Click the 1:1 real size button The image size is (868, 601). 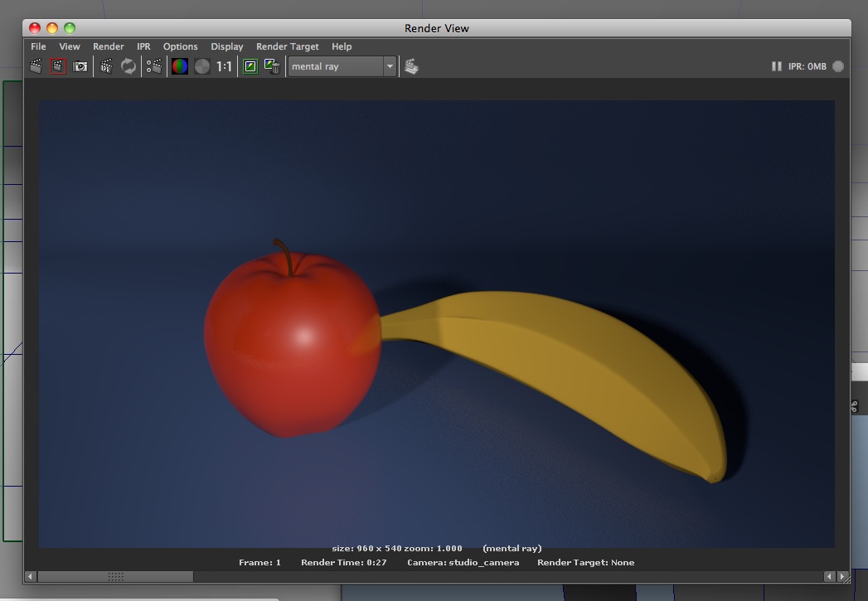click(x=225, y=66)
